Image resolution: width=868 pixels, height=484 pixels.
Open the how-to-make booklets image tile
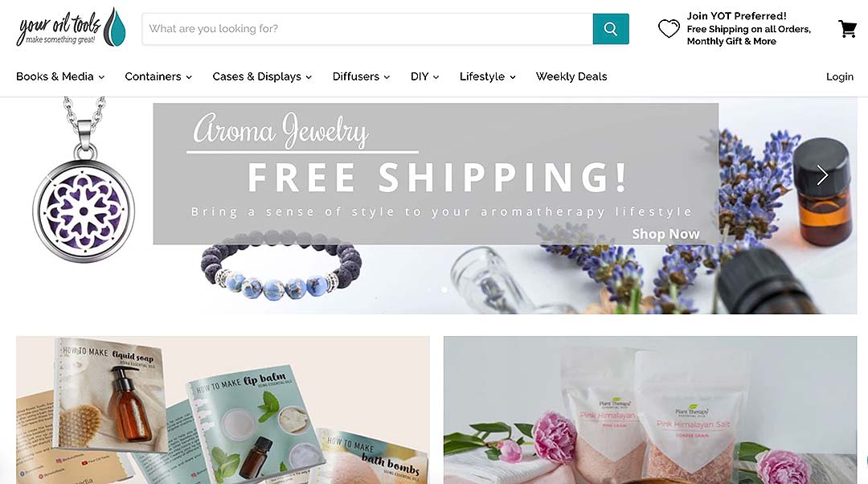click(x=223, y=410)
